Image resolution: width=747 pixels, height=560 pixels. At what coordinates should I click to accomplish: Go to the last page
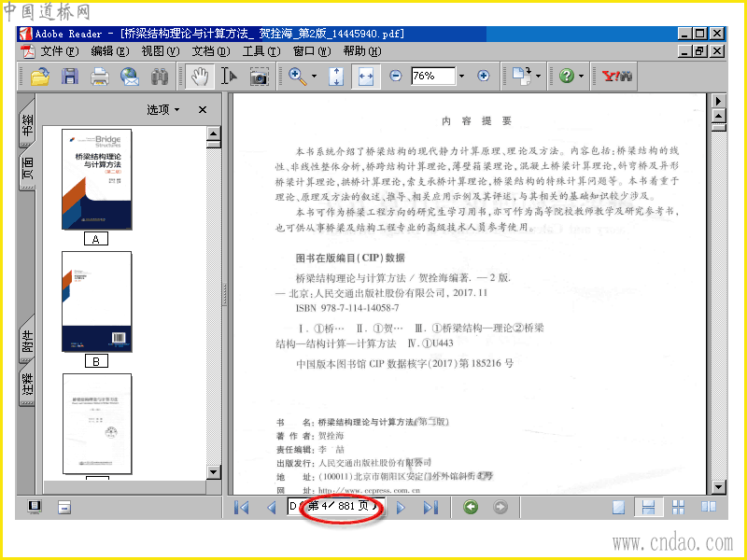[x=430, y=508]
